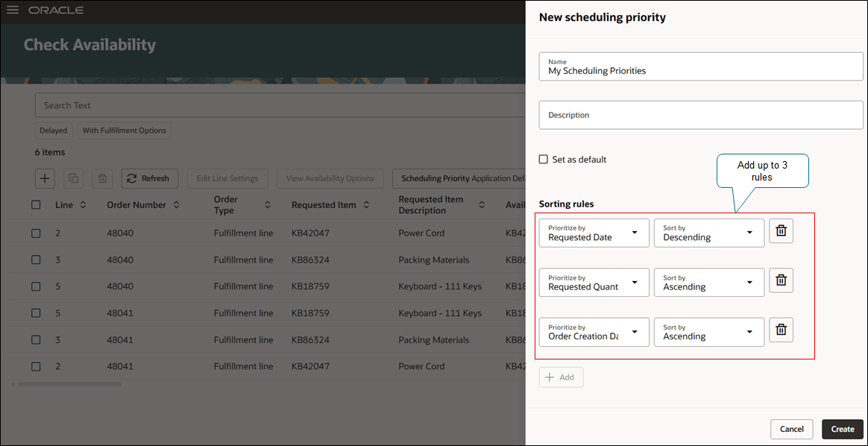This screenshot has height=446, width=868.
Task: Click Packing Materials in order 48040 row
Action: (x=434, y=260)
